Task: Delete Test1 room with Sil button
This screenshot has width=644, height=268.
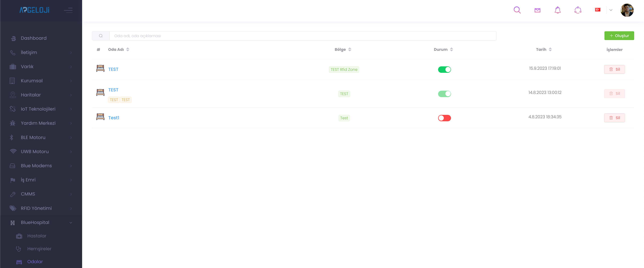Action: click(614, 118)
